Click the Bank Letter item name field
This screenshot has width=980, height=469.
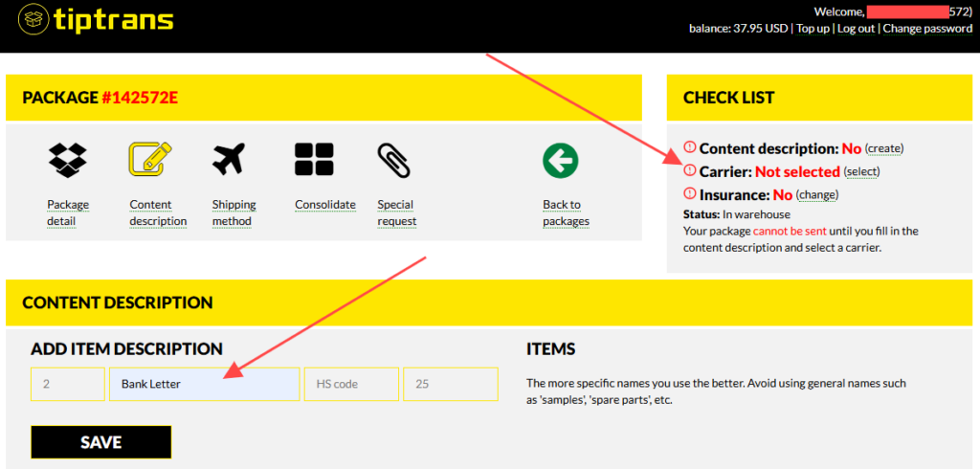(x=205, y=384)
